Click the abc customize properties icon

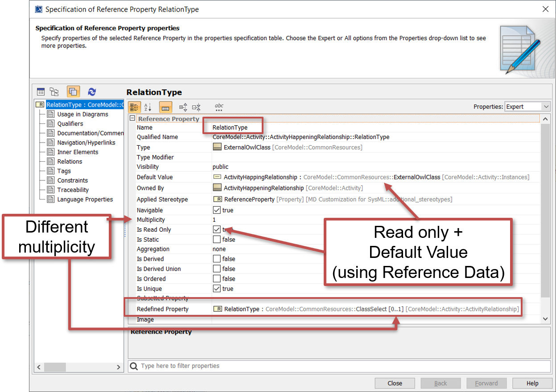[219, 107]
